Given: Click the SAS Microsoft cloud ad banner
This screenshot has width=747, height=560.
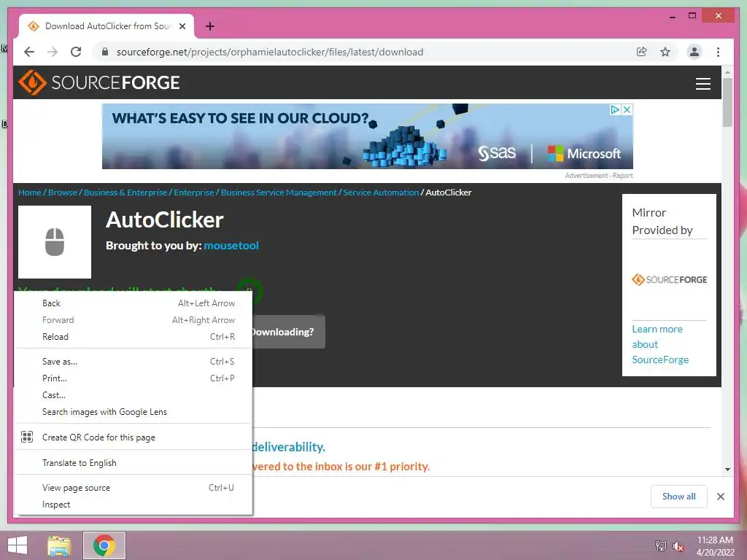Looking at the screenshot, I should (368, 136).
